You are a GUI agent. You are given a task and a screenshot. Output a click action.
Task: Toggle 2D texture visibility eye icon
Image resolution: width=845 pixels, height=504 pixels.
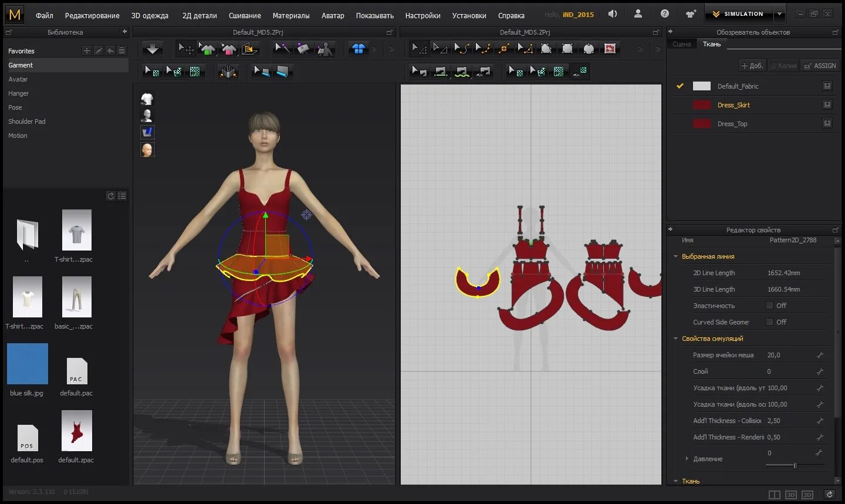point(579,72)
